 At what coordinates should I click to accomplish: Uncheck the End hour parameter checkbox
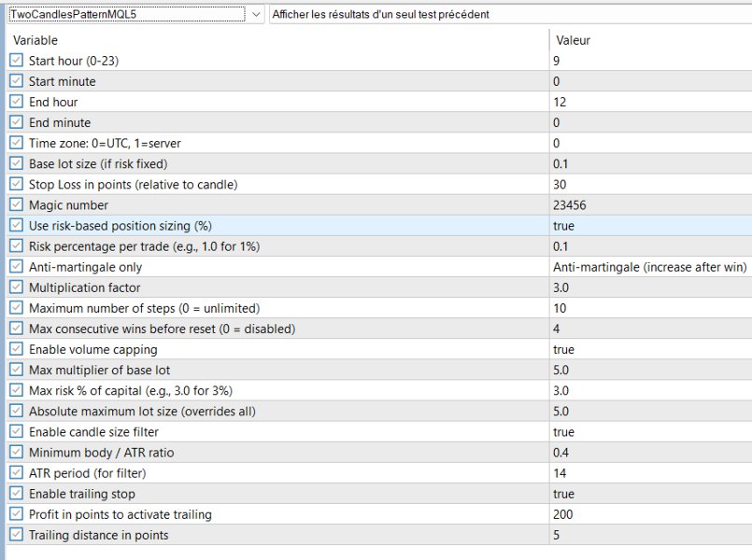click(16, 102)
